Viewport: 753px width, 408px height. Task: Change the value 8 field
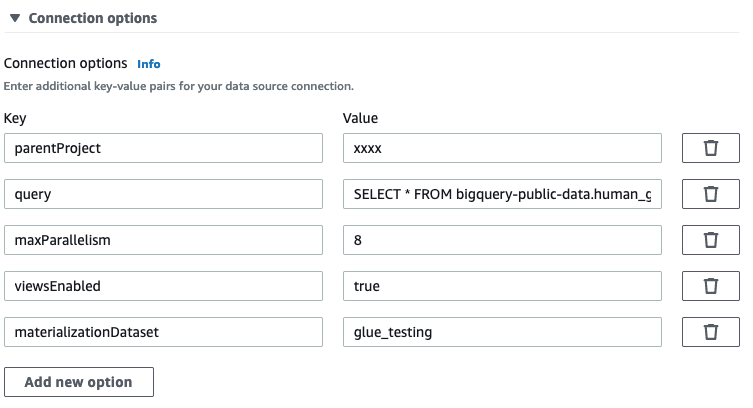(502, 240)
